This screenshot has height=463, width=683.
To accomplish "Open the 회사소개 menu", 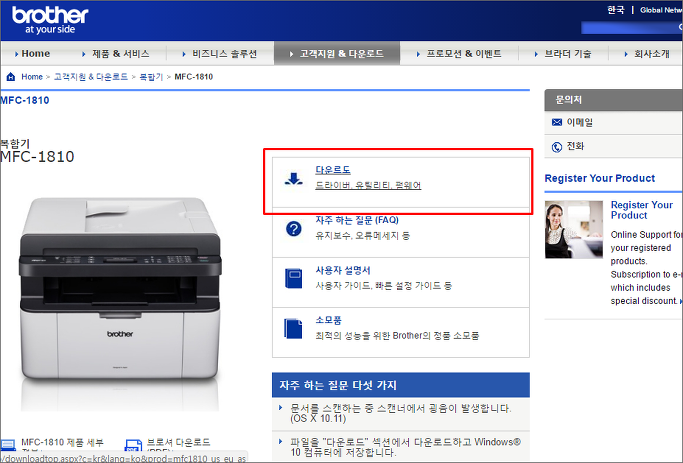I will (647, 54).
